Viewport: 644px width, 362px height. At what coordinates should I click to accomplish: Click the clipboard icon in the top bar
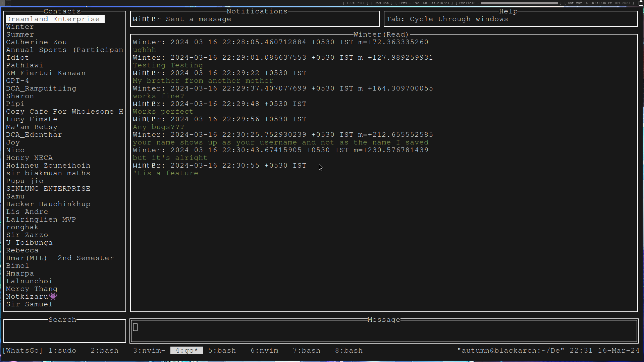pyautogui.click(x=641, y=3)
